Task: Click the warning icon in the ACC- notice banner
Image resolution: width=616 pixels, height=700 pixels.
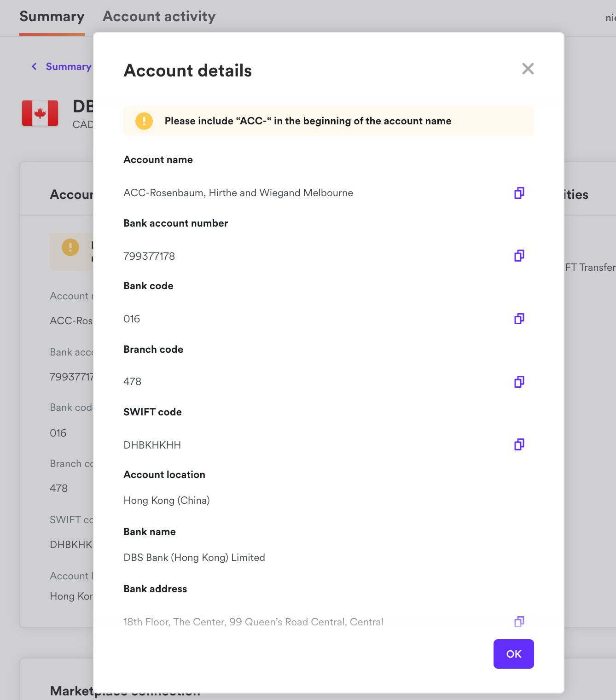Action: tap(144, 121)
